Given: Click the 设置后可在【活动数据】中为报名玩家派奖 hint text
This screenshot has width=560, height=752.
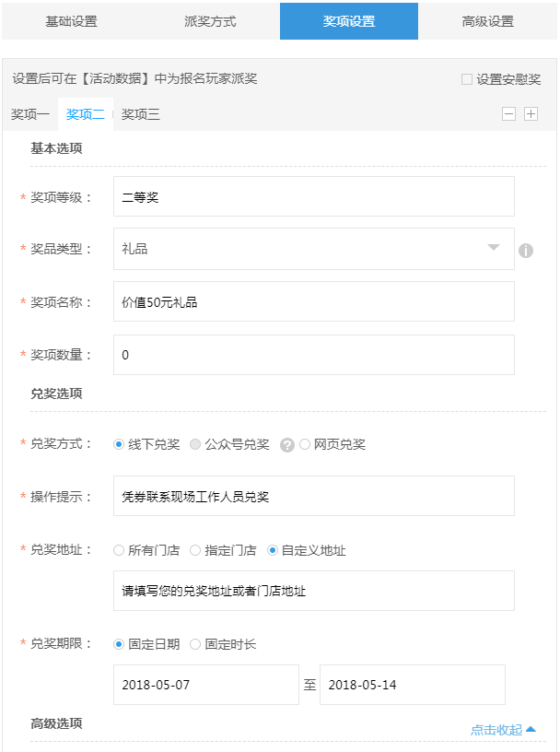Looking at the screenshot, I should (135, 78).
